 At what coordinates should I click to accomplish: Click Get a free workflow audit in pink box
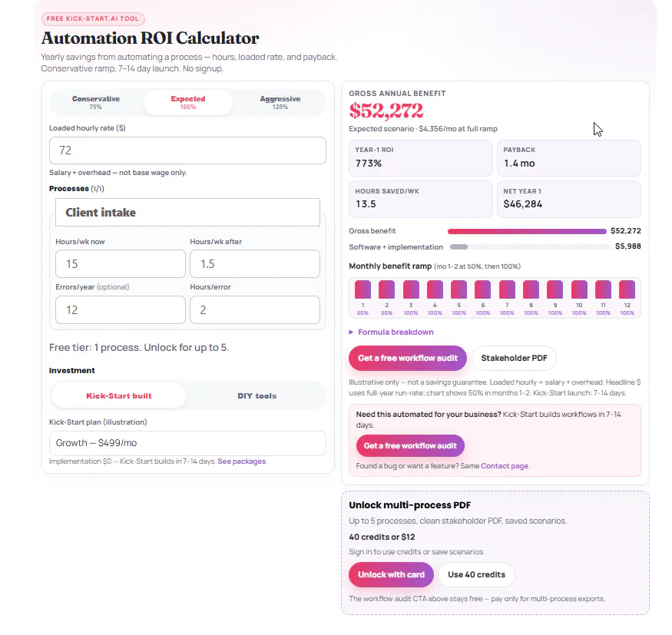(410, 445)
